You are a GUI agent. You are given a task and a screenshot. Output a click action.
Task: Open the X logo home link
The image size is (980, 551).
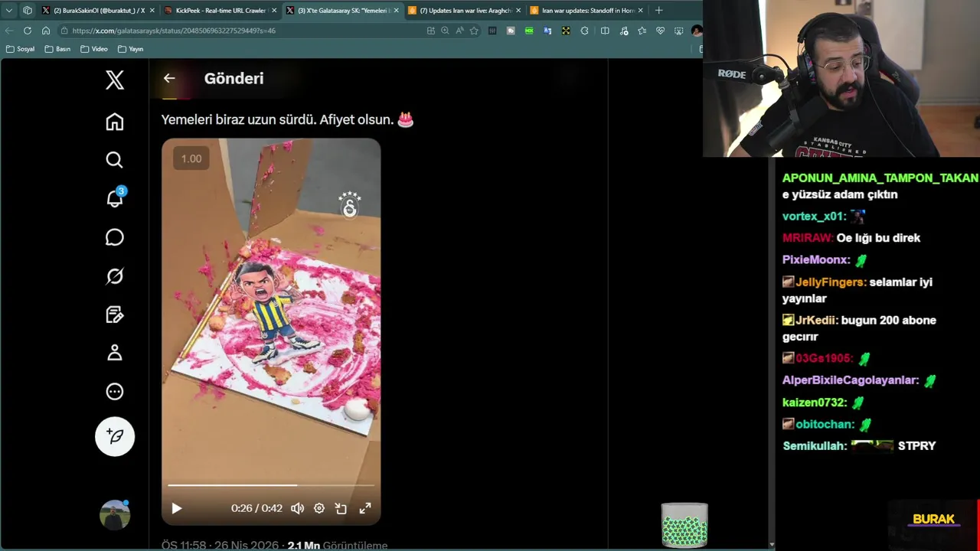point(115,80)
